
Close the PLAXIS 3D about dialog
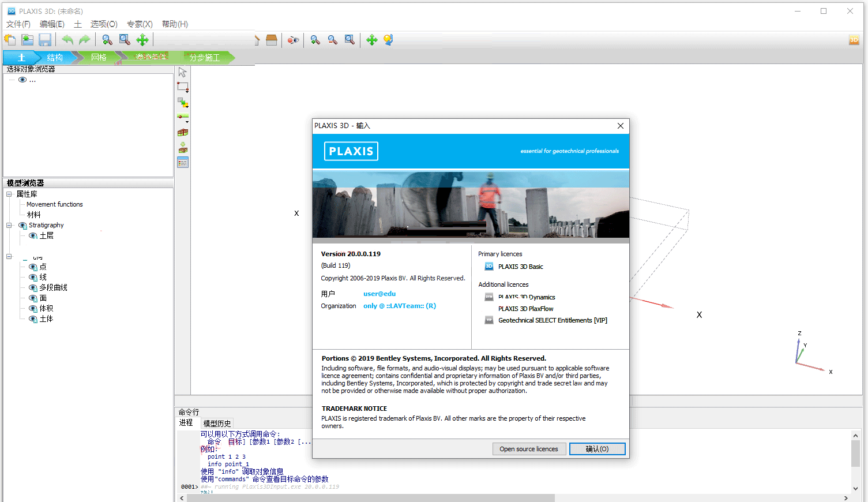point(621,126)
